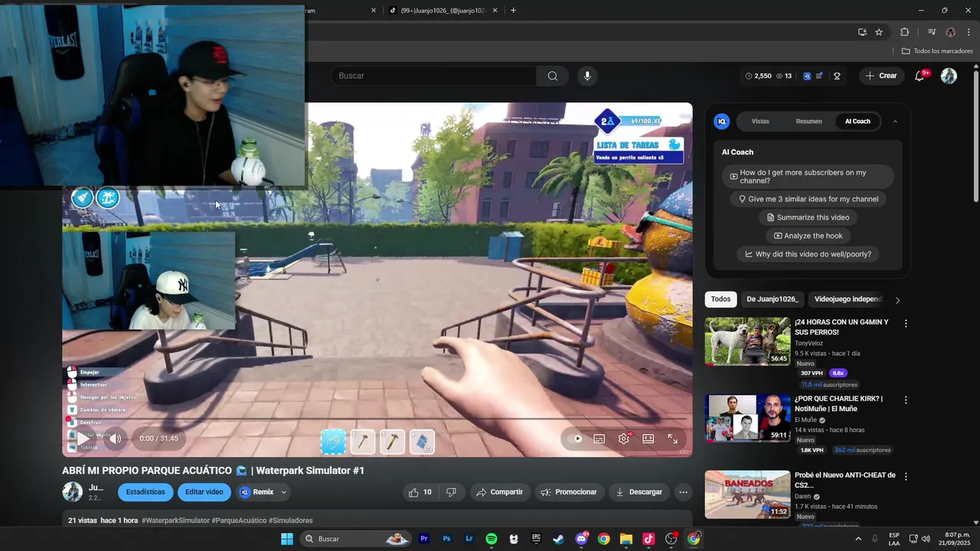This screenshot has width=980, height=551.
Task: Open options for Charlie Kirk video
Action: [906, 400]
